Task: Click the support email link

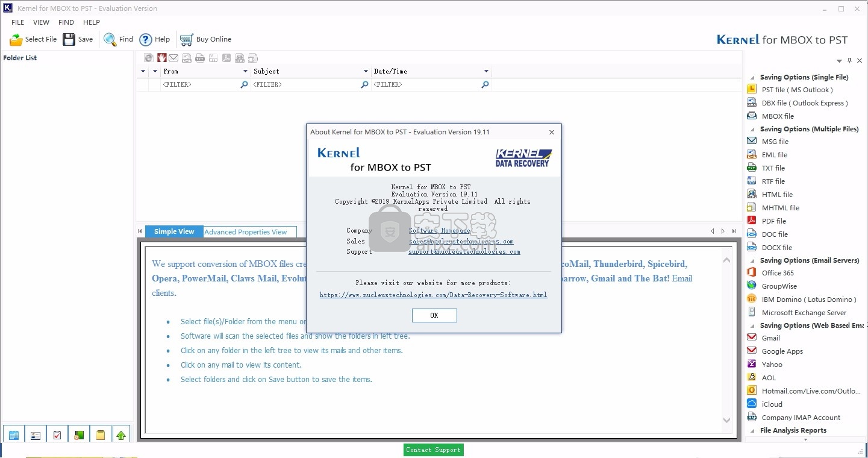Action: coord(464,251)
